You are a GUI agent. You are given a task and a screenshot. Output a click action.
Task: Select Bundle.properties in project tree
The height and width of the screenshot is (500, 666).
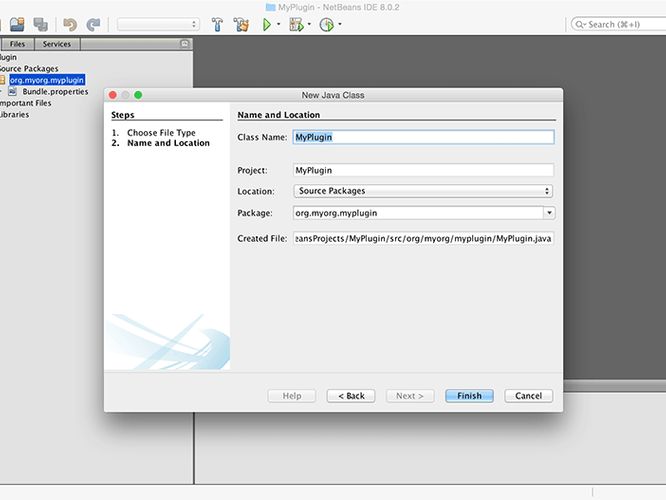[55, 92]
